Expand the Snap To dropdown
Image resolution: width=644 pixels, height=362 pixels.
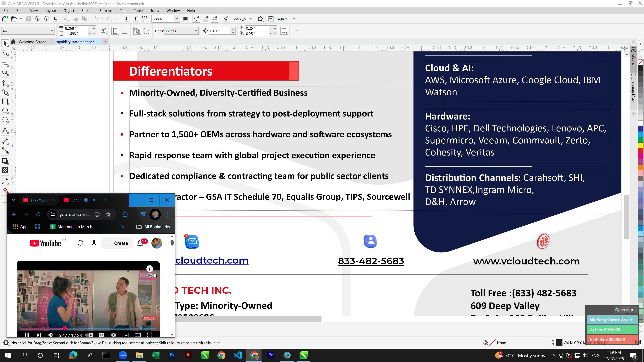pyautogui.click(x=251, y=19)
